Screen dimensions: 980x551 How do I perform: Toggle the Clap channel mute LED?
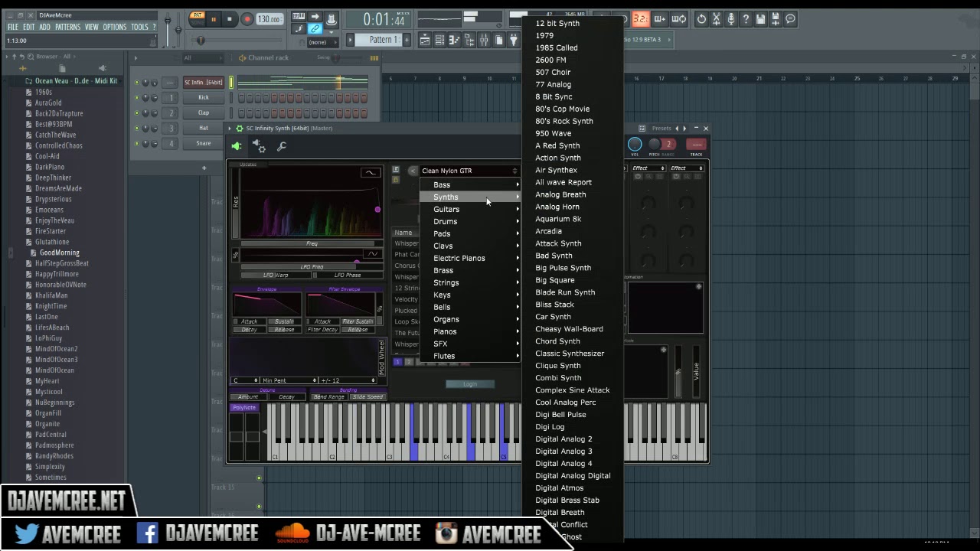coord(137,112)
